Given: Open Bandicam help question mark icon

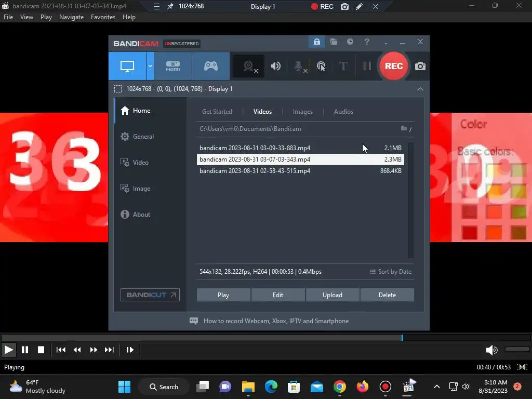Looking at the screenshot, I should click(x=367, y=42).
